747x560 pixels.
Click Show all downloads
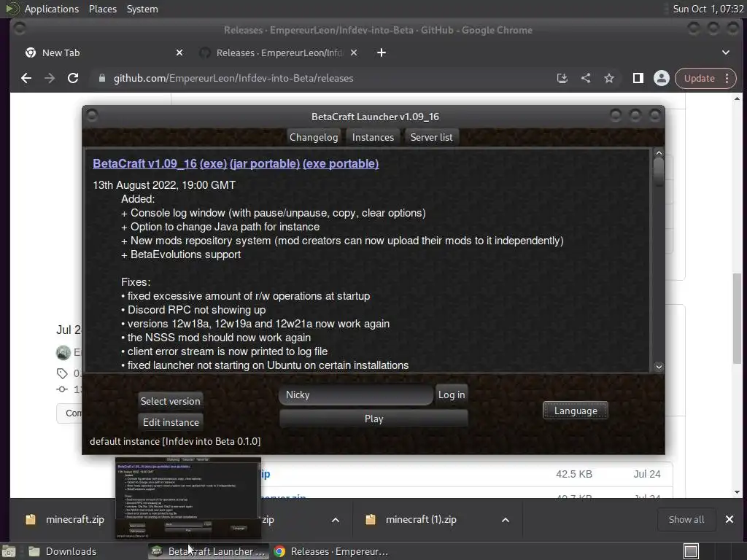point(686,519)
